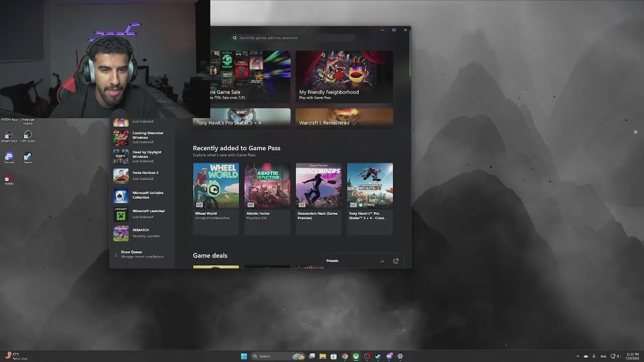The height and width of the screenshot is (362, 644).
Task: Click 'Manage recent installations' text
Action: 142,256
